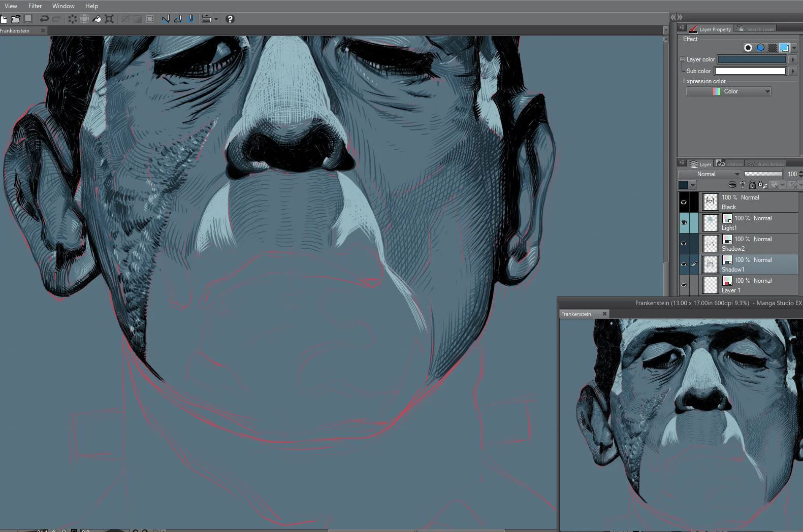803x532 pixels.
Task: Switch to the Search Layer tab
Action: click(x=755, y=29)
